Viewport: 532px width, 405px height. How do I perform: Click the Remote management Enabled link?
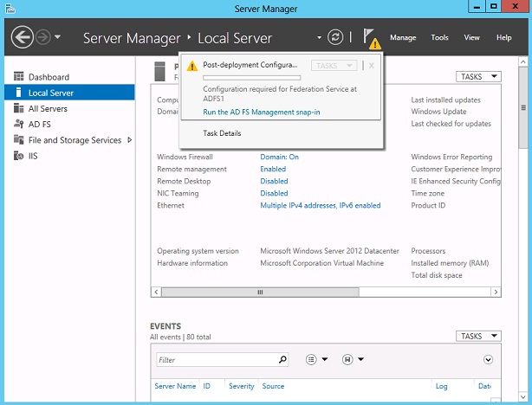273,169
